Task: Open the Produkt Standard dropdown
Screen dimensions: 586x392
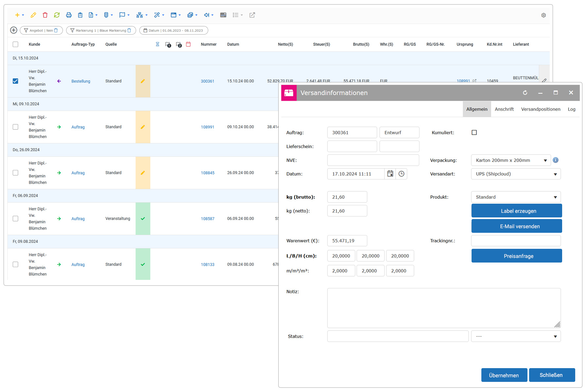Action: [516, 197]
